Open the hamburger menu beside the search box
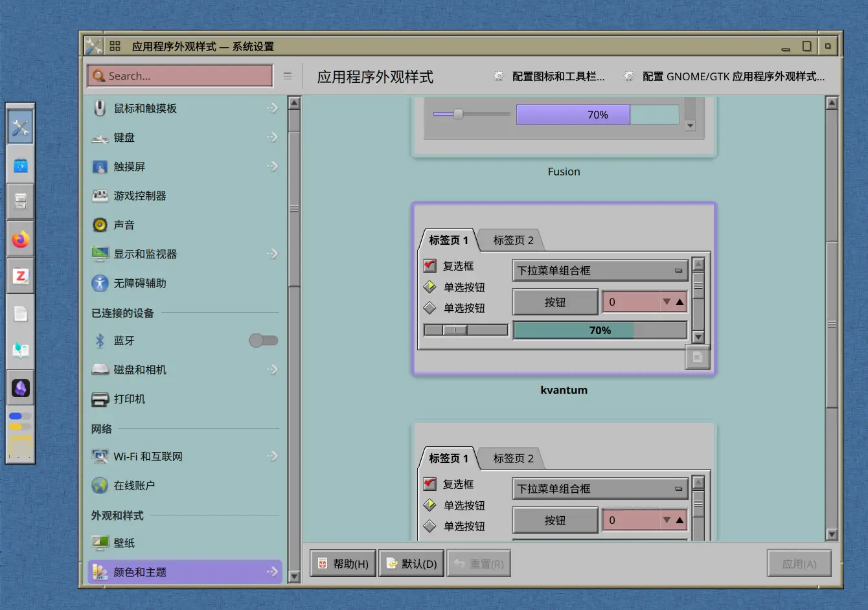 [x=288, y=76]
